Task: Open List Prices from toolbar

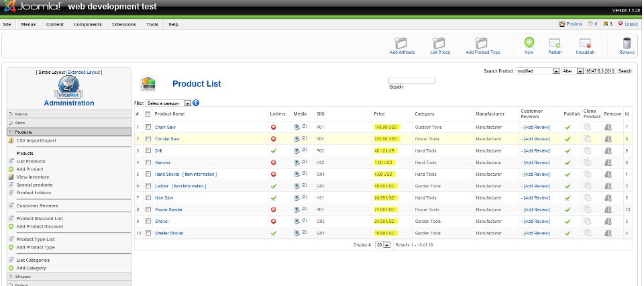Action: tap(439, 44)
